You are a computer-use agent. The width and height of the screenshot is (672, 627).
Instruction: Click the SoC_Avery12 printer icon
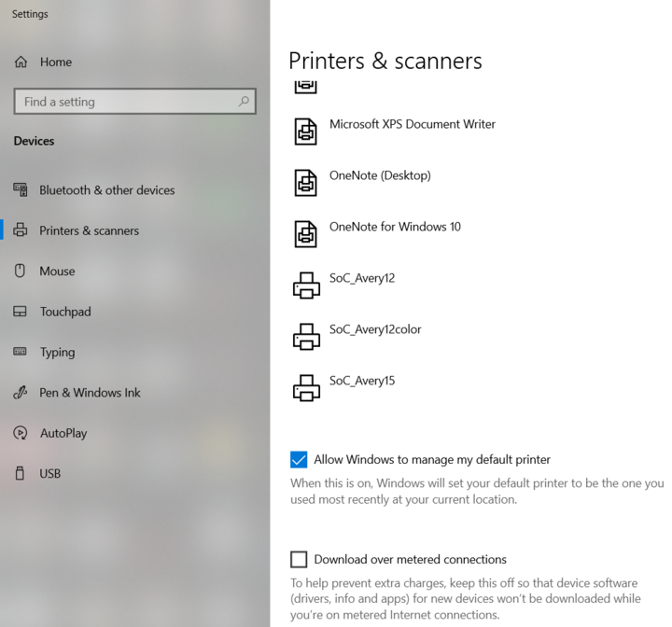tap(306, 286)
